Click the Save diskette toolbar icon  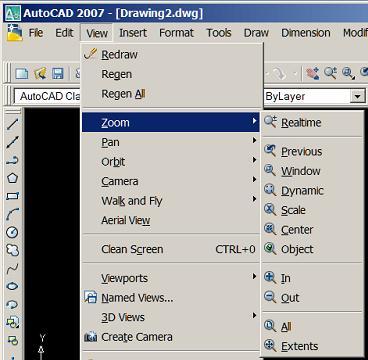pos(58,73)
